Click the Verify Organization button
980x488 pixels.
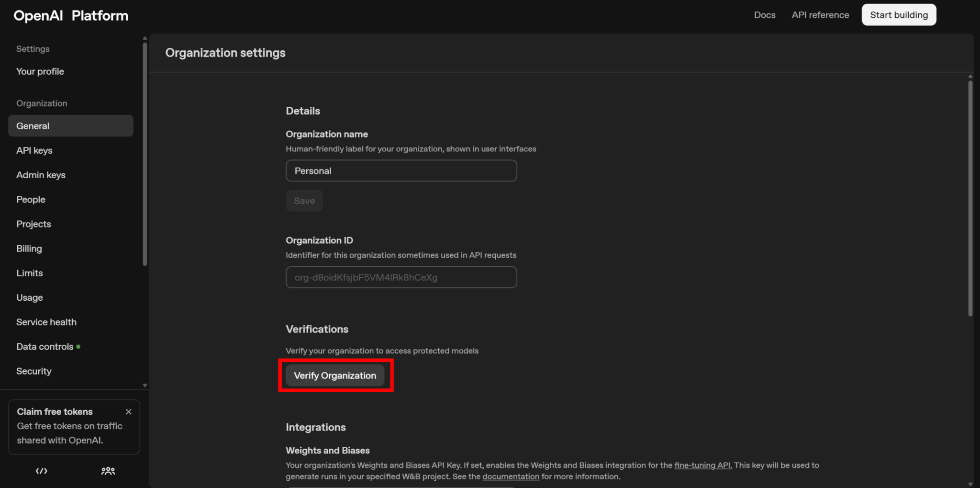[335, 375]
